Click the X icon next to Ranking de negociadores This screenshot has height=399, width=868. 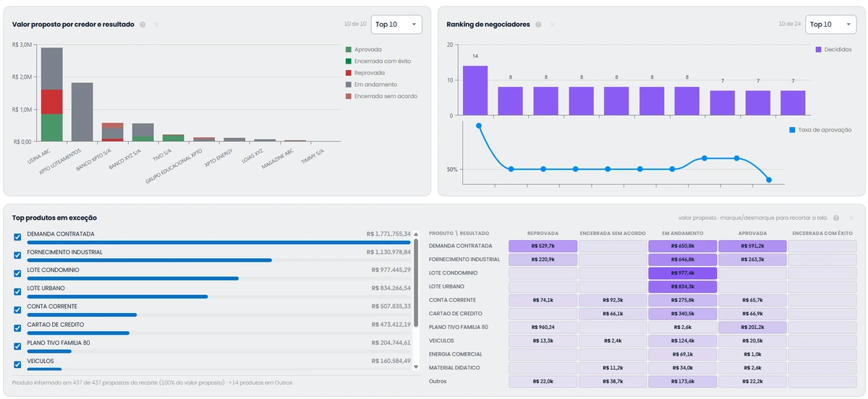coord(552,25)
